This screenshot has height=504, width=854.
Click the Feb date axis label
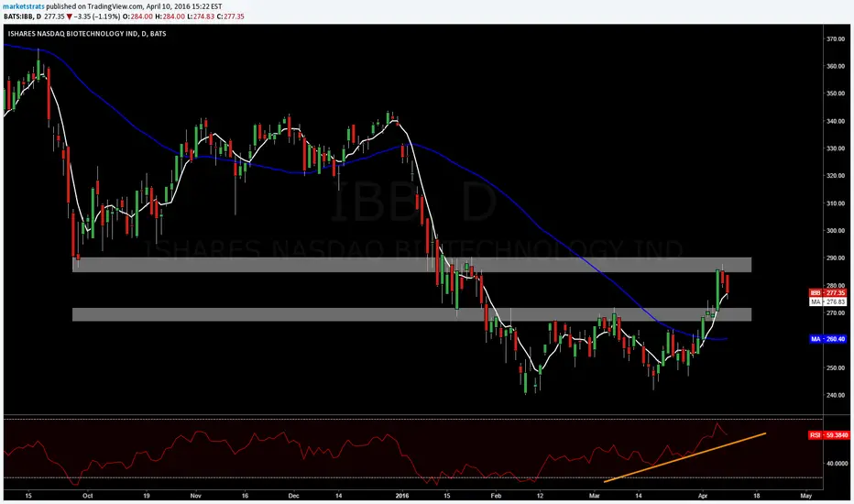pos(496,496)
